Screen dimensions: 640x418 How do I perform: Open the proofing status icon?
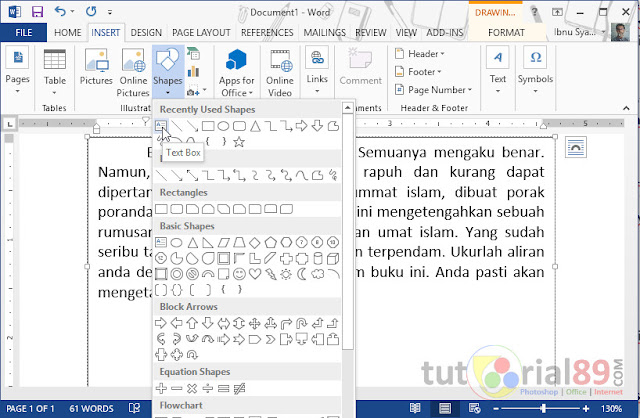pyautogui.click(x=134, y=408)
